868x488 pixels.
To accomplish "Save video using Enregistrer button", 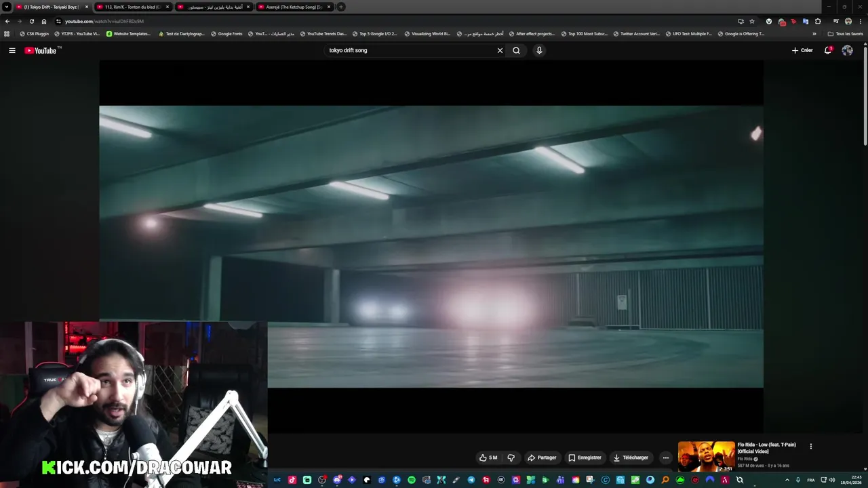I will 585,457.
